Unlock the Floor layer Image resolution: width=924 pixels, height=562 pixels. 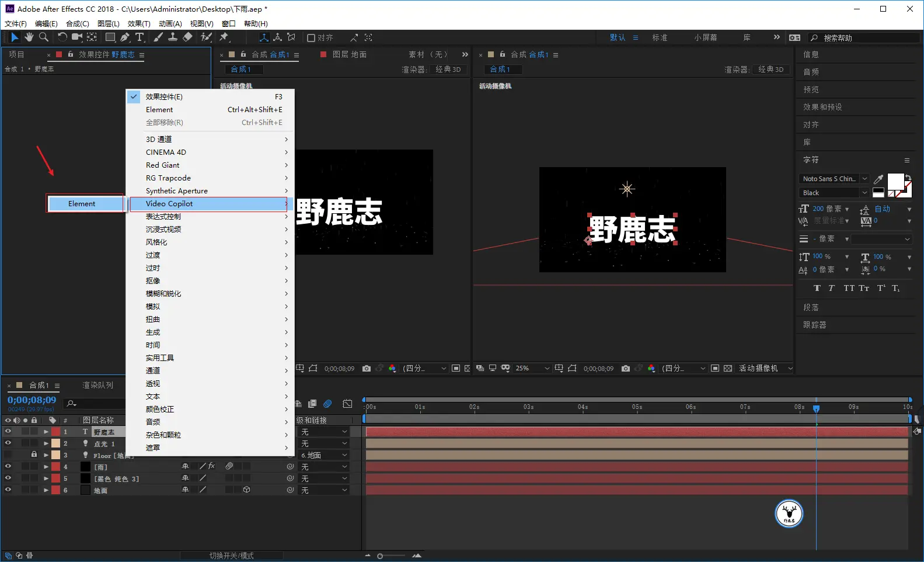[34, 455]
